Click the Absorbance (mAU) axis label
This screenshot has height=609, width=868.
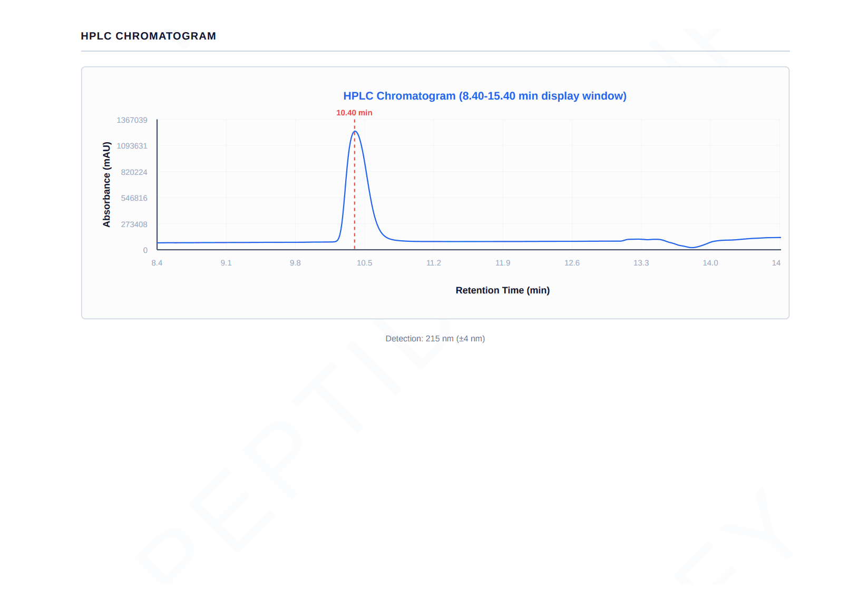[x=106, y=184]
